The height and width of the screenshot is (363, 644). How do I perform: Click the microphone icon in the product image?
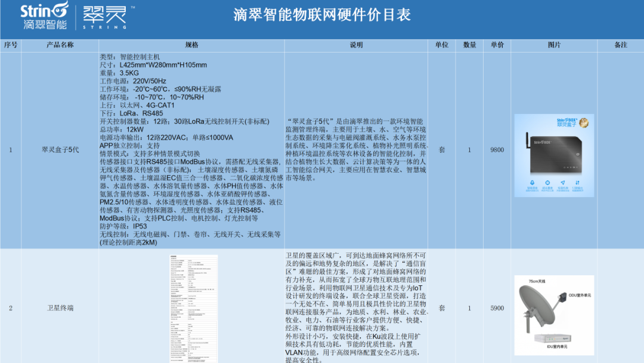click(532, 183)
